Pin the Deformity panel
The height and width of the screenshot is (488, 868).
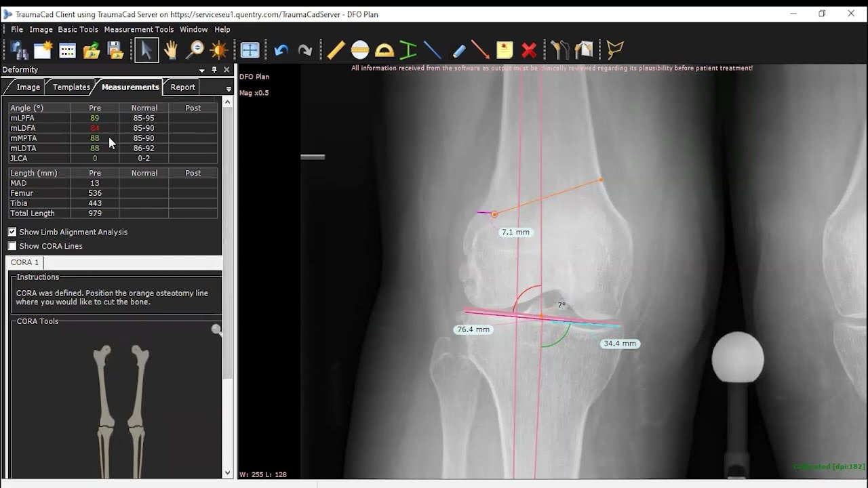pyautogui.click(x=214, y=70)
